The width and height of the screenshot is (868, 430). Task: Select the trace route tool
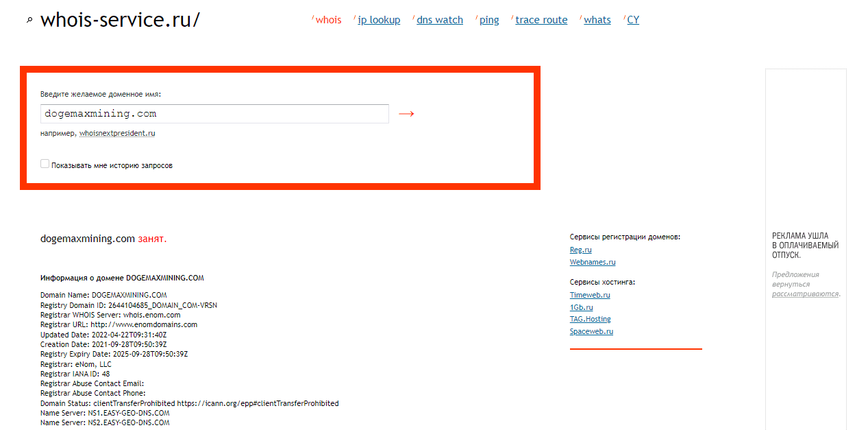click(x=541, y=20)
